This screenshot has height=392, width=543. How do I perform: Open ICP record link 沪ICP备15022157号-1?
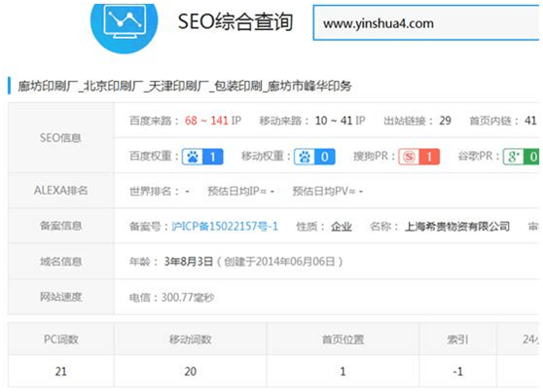click(225, 227)
